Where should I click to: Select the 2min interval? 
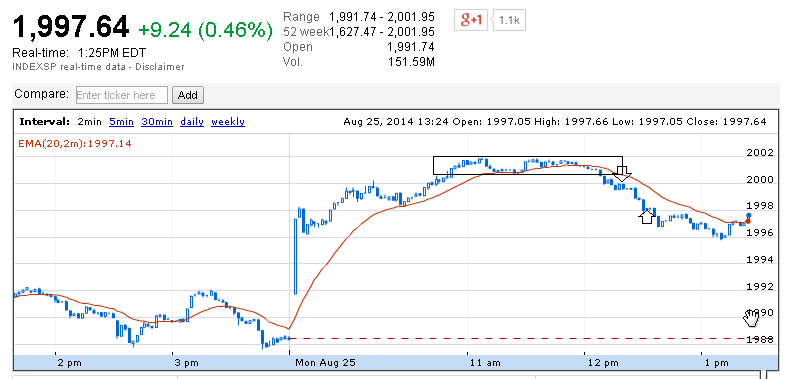pyautogui.click(x=89, y=122)
